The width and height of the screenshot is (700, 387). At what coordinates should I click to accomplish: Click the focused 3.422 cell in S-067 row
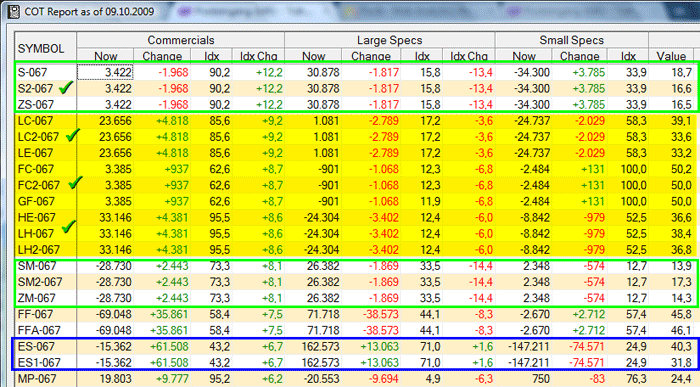(105, 72)
